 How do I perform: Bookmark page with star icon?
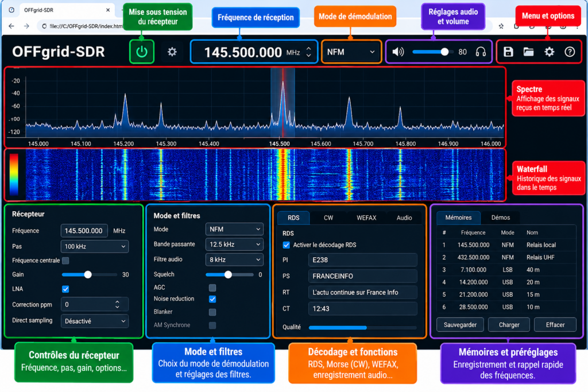501,26
